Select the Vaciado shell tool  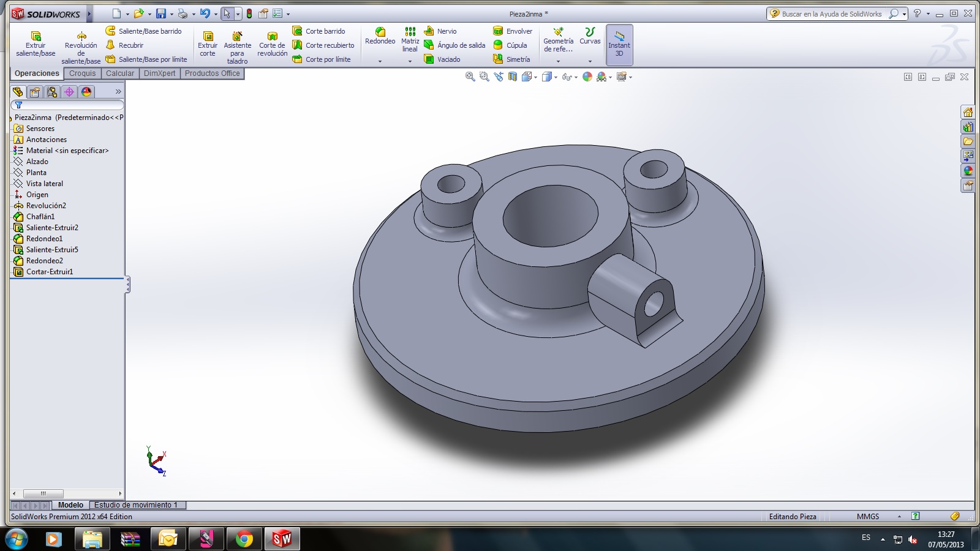pos(442,59)
